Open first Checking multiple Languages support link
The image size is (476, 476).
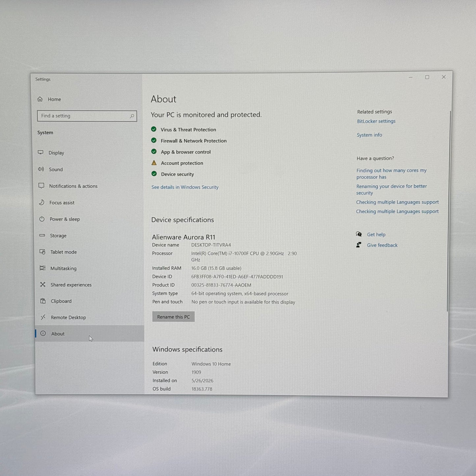click(397, 202)
